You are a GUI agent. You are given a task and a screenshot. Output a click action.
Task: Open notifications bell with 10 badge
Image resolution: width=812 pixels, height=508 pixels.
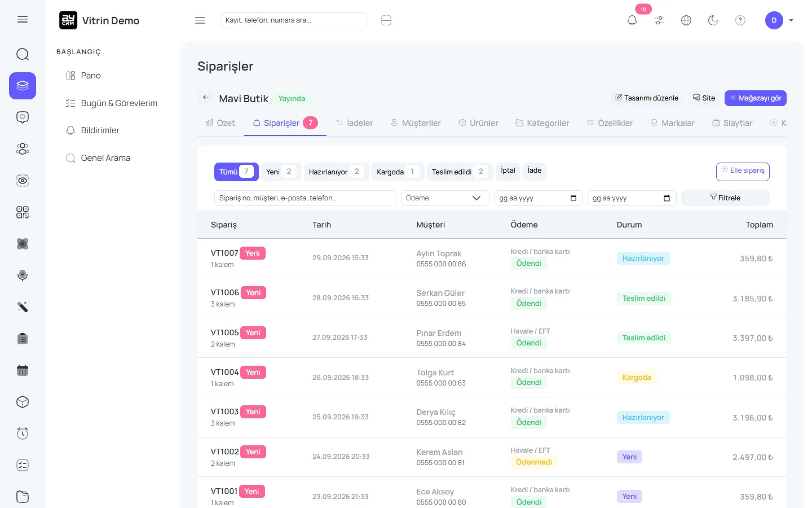(632, 20)
